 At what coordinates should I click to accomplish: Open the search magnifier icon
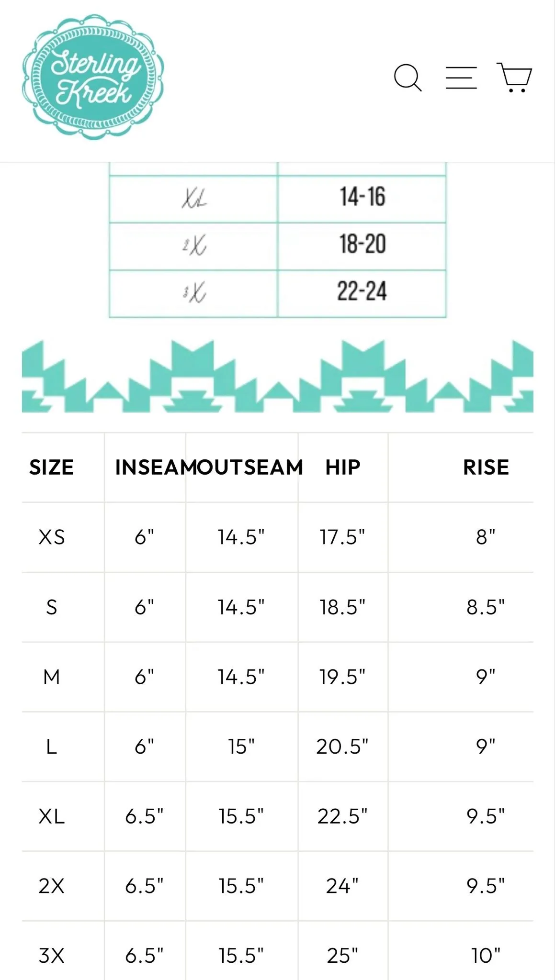(408, 78)
